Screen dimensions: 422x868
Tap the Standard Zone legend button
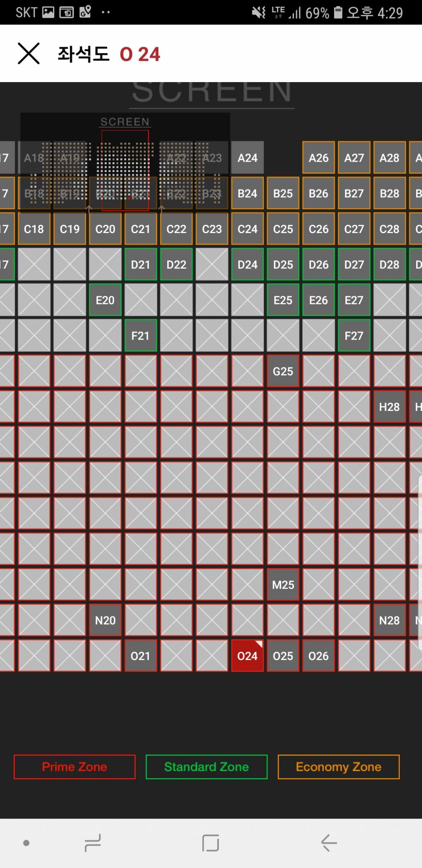tap(206, 767)
